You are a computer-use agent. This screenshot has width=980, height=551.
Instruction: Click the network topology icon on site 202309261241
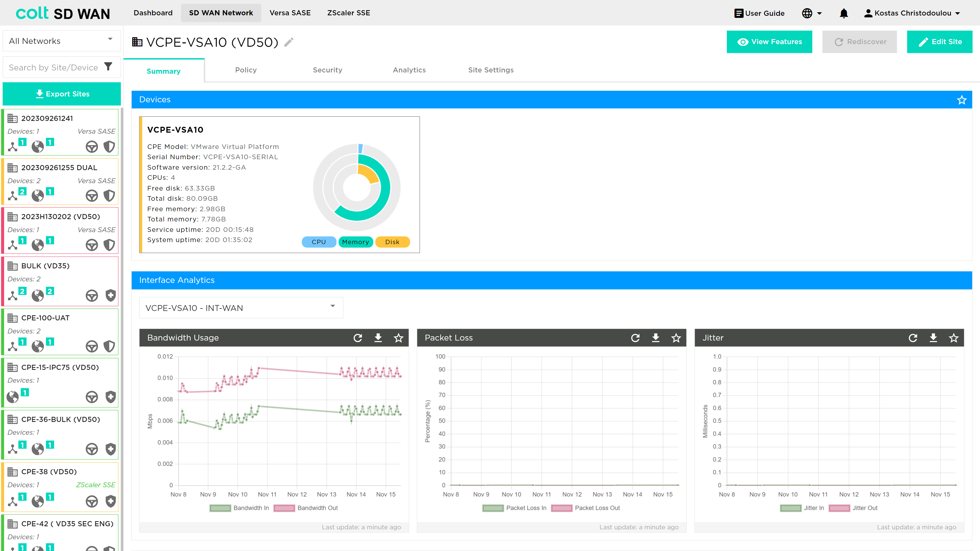point(13,147)
